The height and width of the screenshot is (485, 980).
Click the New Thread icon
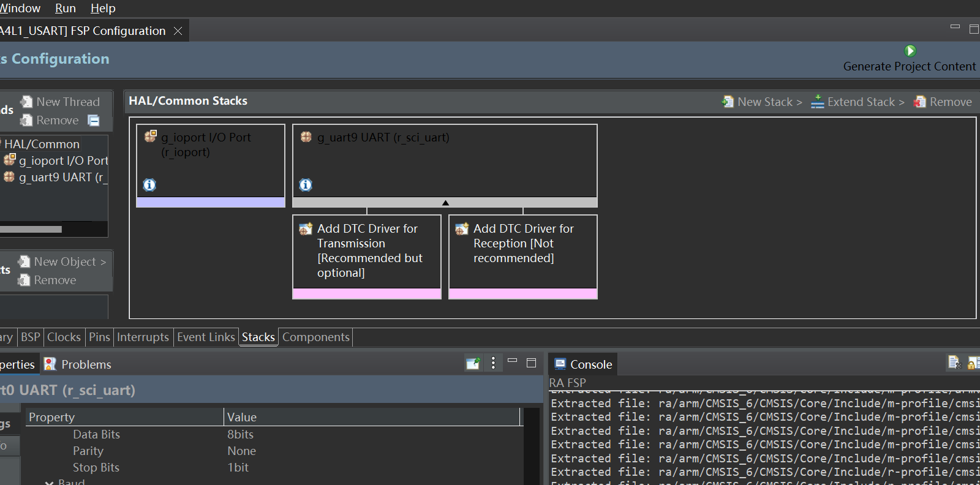(26, 102)
